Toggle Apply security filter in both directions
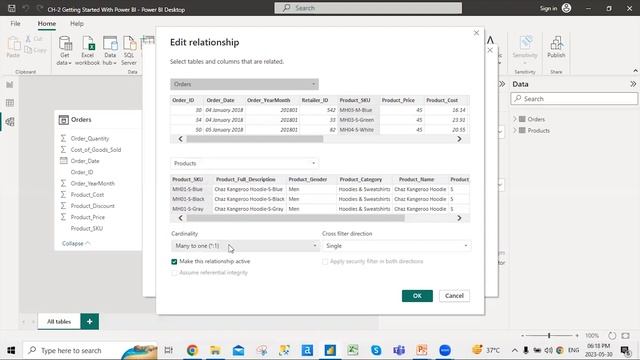 coord(325,262)
